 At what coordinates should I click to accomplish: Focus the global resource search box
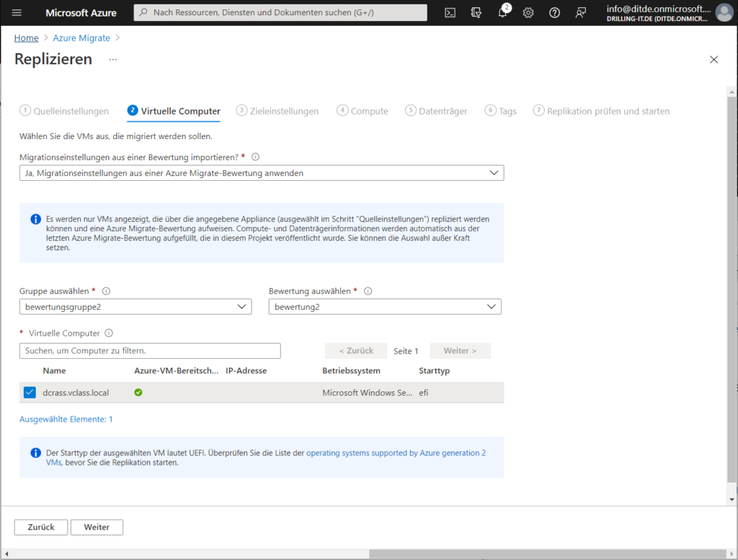click(x=280, y=13)
